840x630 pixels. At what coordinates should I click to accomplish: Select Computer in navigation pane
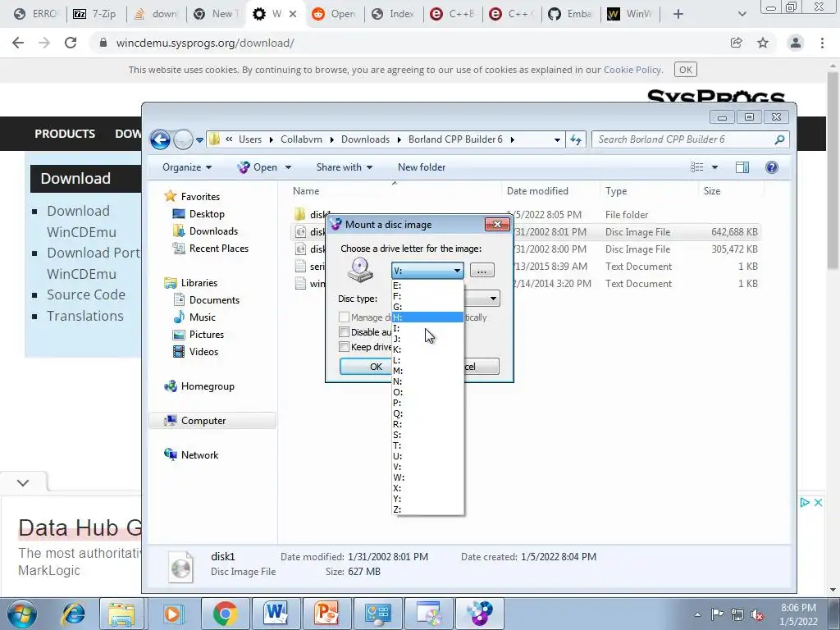pos(203,421)
